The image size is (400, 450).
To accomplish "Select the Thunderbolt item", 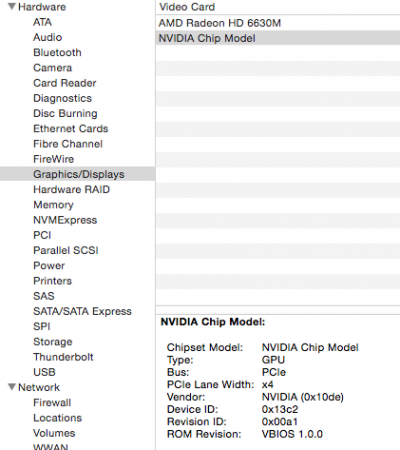I will coord(63,357).
